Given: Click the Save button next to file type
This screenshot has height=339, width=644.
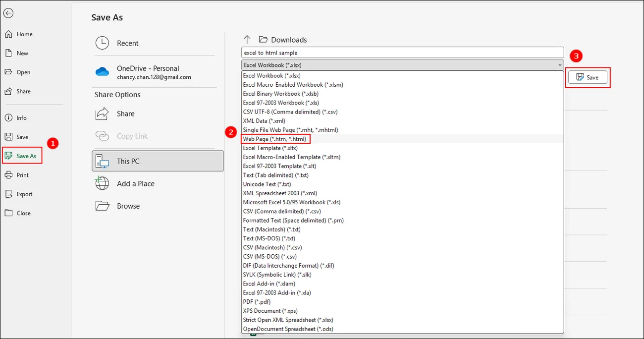Looking at the screenshot, I should (588, 77).
